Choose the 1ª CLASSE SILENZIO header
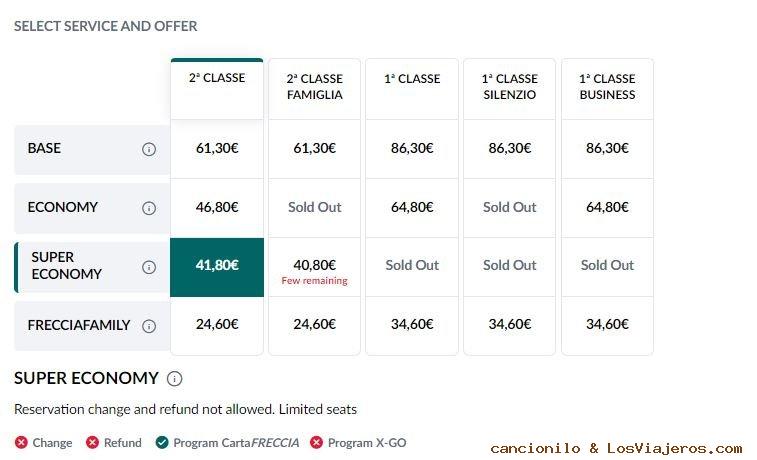The height and width of the screenshot is (460, 757). [x=509, y=89]
